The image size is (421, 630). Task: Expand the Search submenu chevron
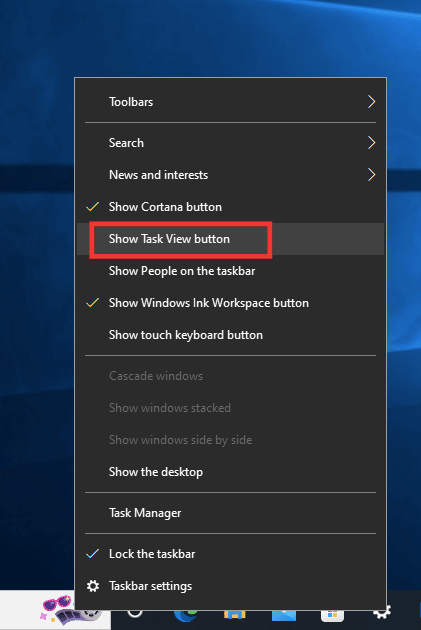372,143
